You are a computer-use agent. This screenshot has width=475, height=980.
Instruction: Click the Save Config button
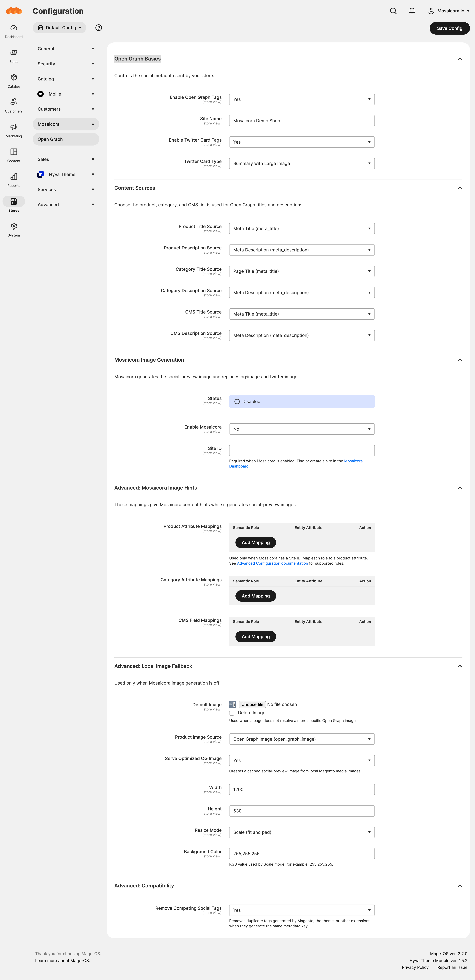click(450, 28)
